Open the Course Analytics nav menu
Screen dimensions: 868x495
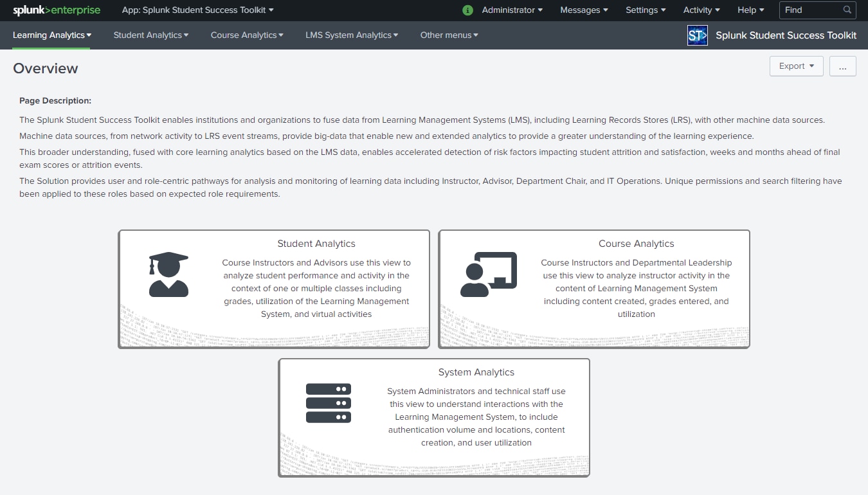[x=247, y=35]
